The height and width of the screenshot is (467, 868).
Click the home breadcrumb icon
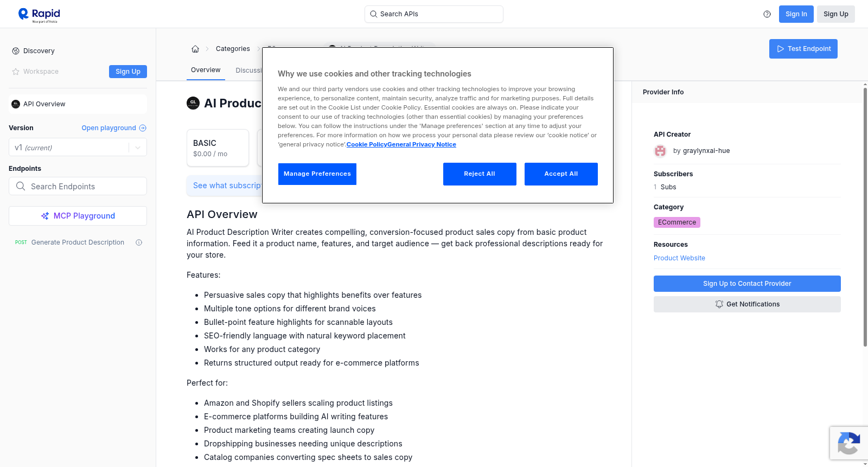click(195, 49)
